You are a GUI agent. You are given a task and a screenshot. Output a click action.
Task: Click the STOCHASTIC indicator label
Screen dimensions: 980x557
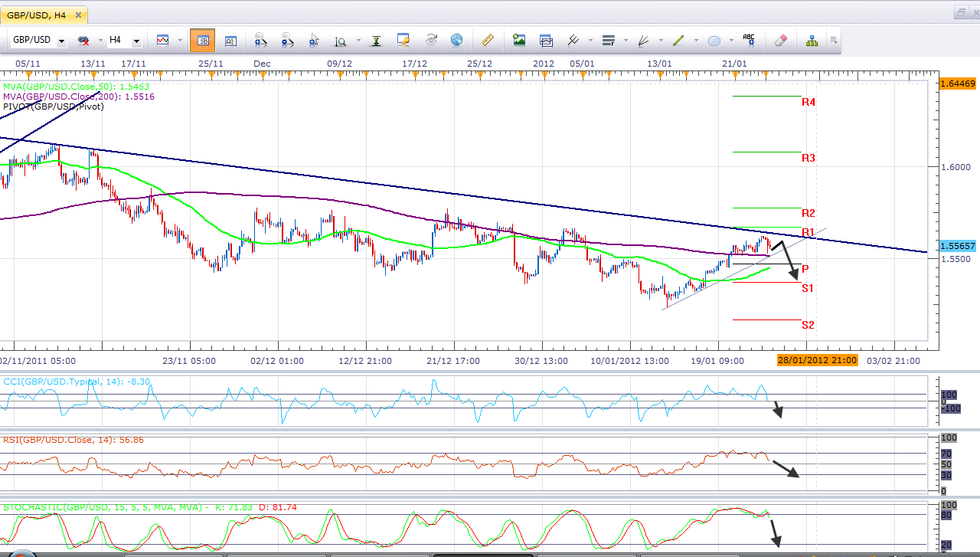point(150,507)
